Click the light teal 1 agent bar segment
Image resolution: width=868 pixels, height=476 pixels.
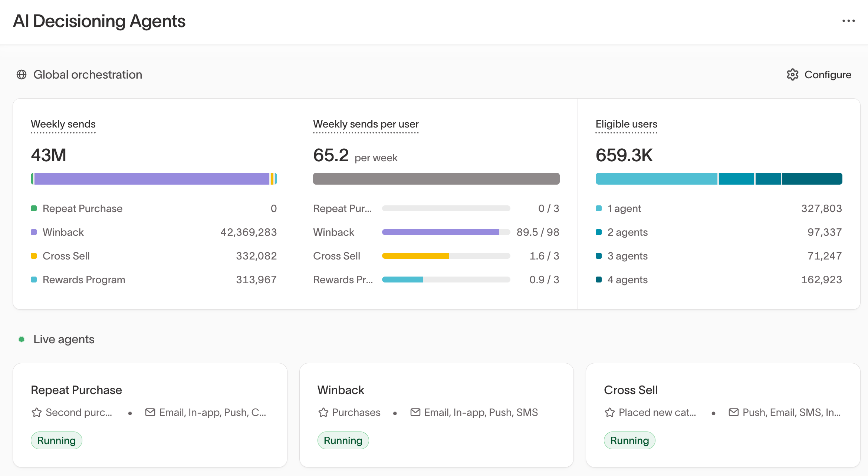click(657, 179)
